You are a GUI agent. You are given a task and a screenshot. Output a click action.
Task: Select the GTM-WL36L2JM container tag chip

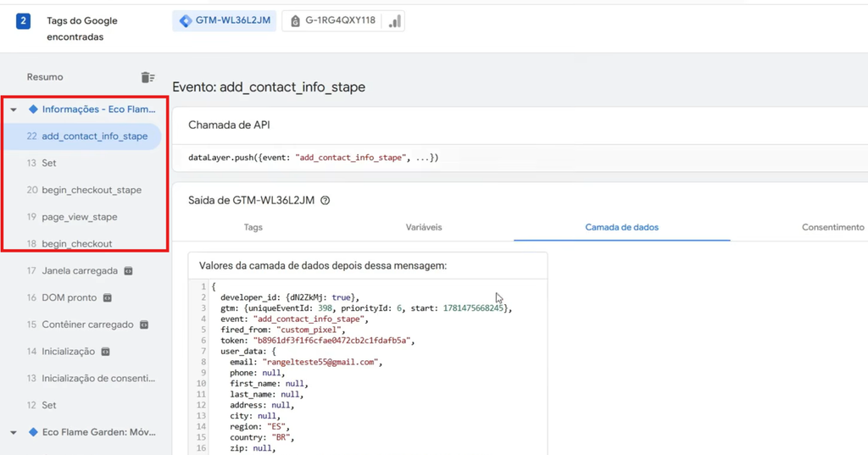[x=224, y=21]
